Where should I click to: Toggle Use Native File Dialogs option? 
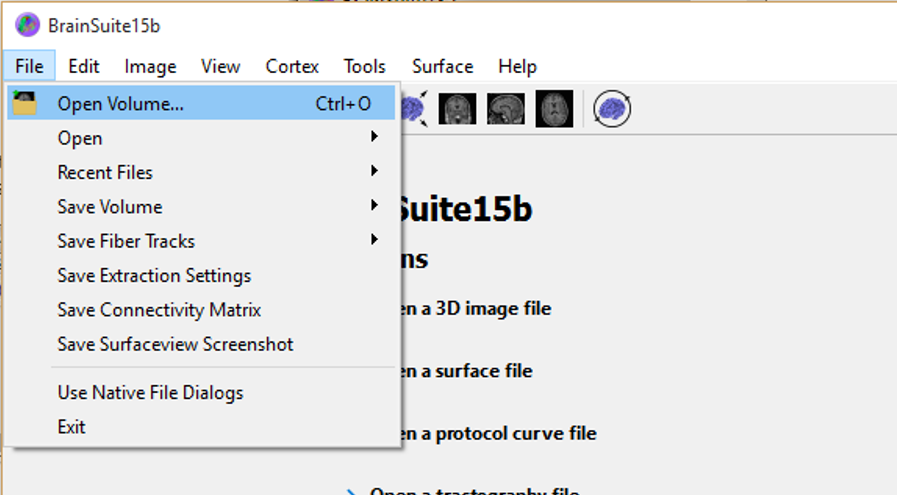(x=150, y=393)
